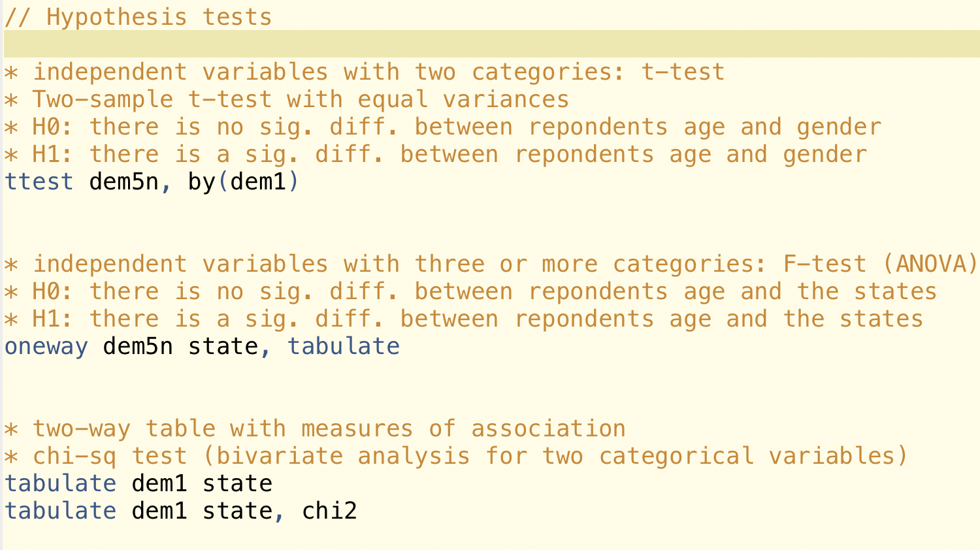Click "state" in the oneway command line

click(223, 346)
